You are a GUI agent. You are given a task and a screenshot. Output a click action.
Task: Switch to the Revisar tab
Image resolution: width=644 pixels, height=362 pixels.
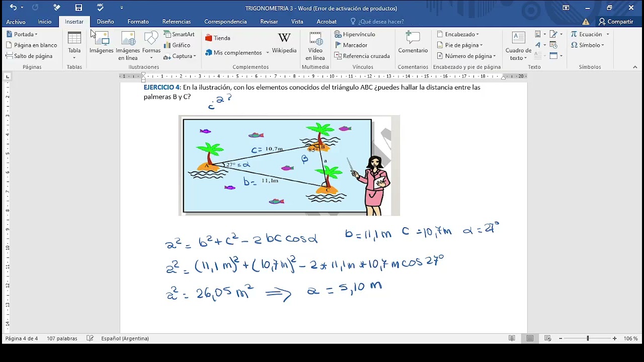coord(269,22)
